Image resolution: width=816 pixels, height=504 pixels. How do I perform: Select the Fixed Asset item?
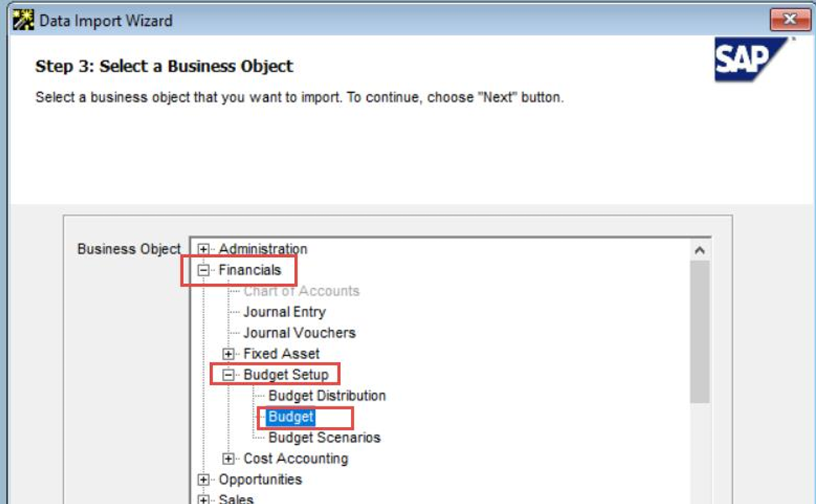pyautogui.click(x=281, y=354)
